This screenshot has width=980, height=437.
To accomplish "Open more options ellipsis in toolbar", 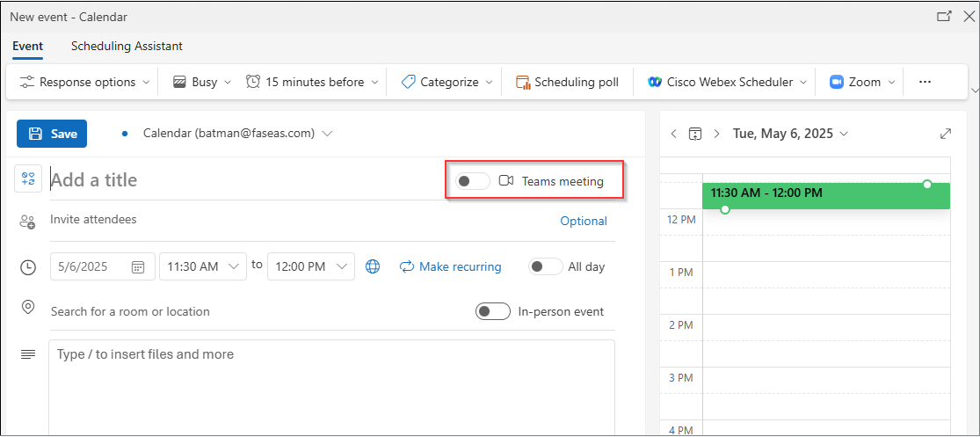I will coord(925,82).
